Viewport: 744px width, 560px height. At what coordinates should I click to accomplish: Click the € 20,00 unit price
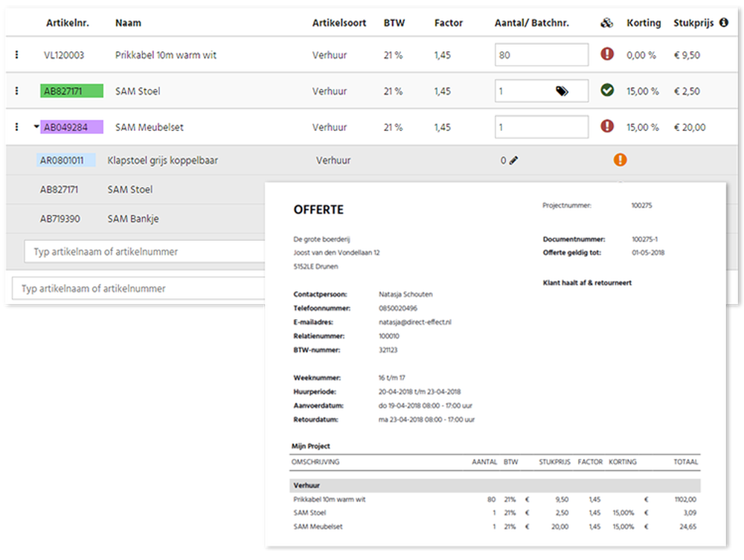[690, 127]
